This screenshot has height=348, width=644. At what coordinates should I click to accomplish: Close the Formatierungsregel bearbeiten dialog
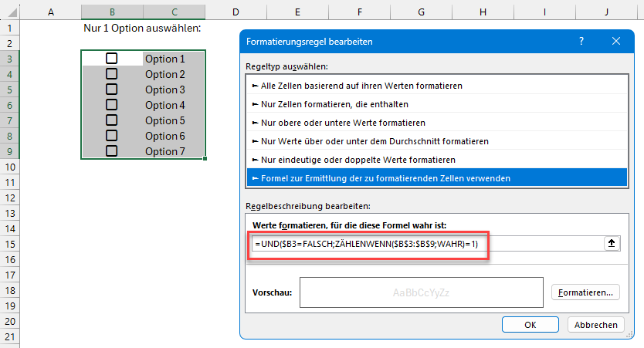(x=615, y=42)
